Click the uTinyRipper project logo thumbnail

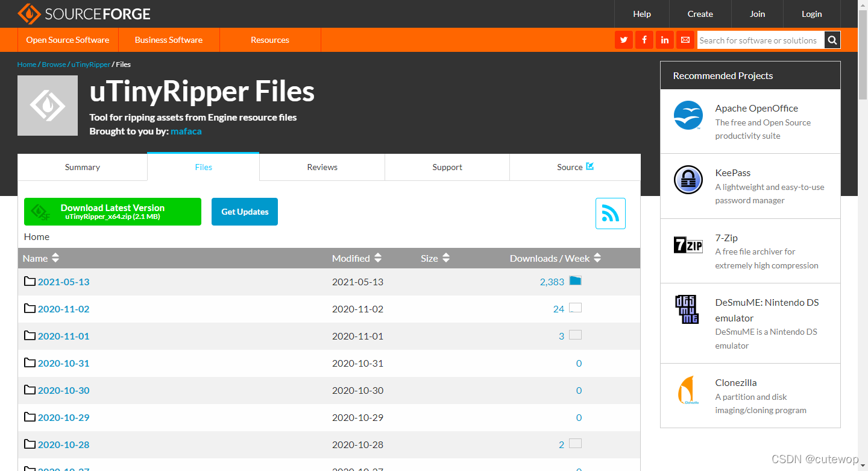coord(48,106)
